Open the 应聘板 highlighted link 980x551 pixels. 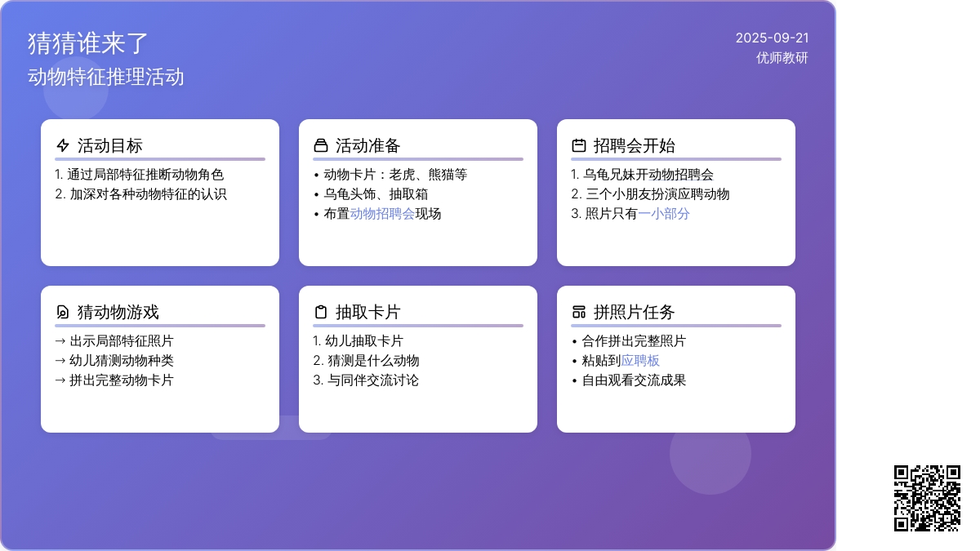640,361
